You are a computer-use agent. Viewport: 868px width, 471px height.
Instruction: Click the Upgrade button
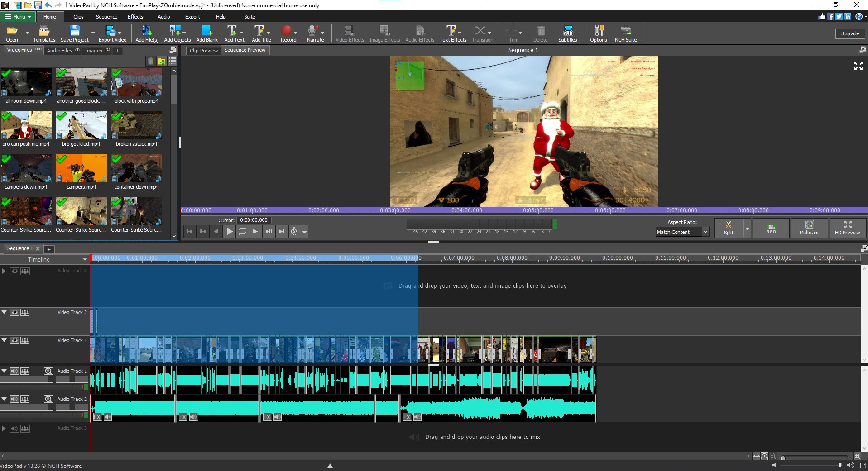coord(849,33)
